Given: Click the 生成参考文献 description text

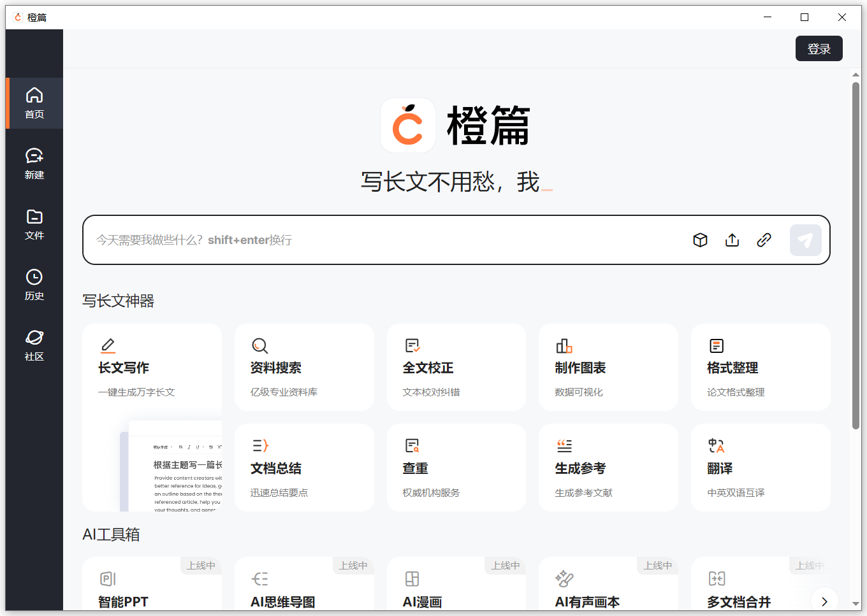Looking at the screenshot, I should 583,493.
